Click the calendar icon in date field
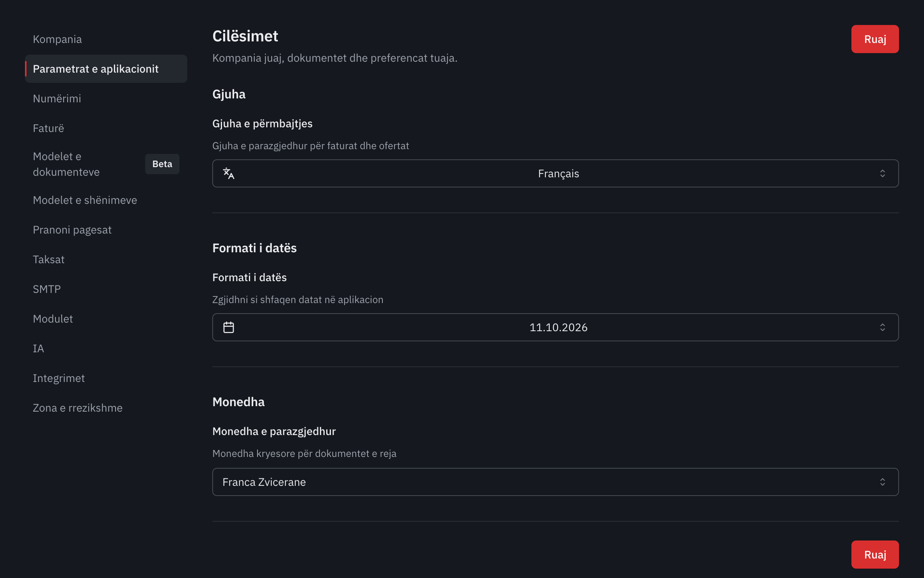 click(229, 327)
